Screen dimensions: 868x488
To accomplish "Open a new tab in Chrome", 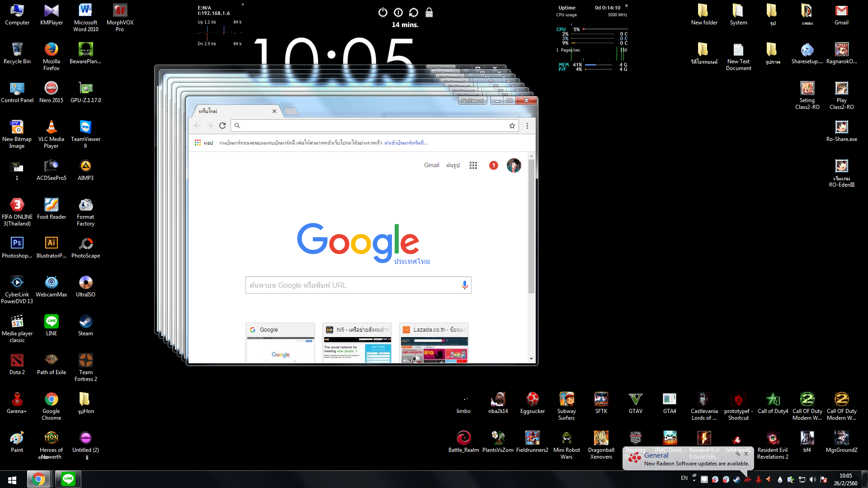I will [291, 111].
